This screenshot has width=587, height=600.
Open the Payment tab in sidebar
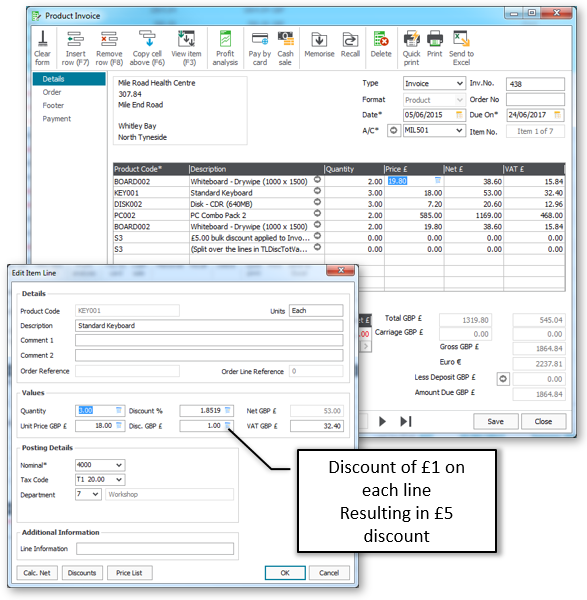[57, 119]
